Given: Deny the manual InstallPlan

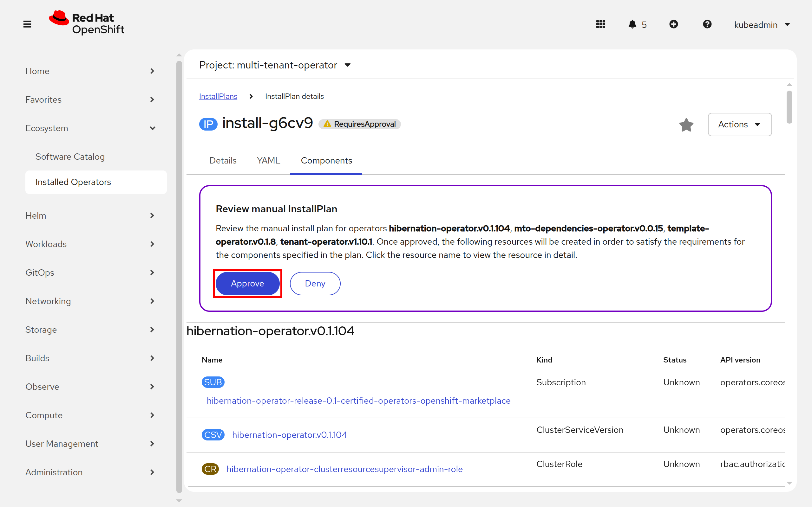Looking at the screenshot, I should click(315, 283).
